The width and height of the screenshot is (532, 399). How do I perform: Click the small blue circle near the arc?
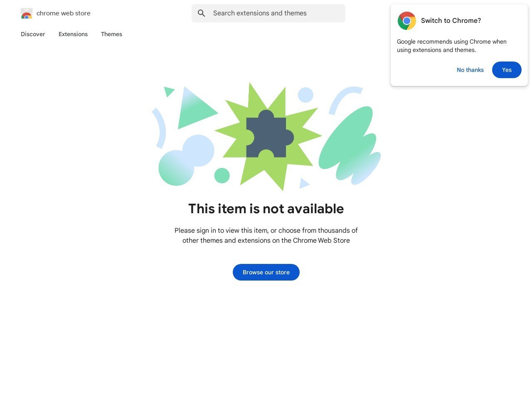[305, 95]
